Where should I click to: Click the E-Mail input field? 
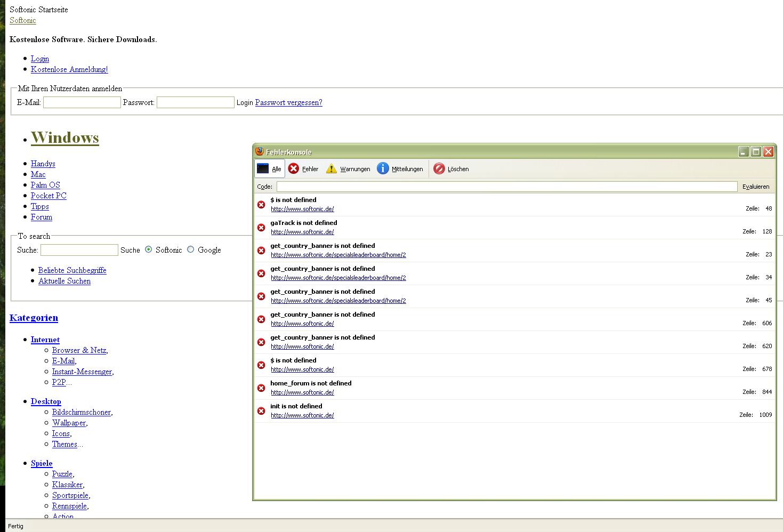82,102
